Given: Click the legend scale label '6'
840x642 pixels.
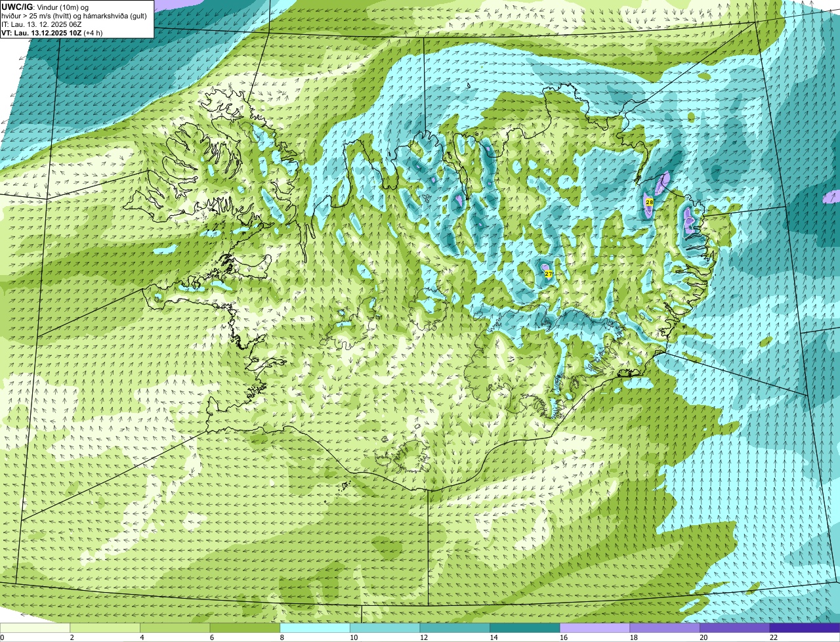Looking at the screenshot, I should (212, 637).
